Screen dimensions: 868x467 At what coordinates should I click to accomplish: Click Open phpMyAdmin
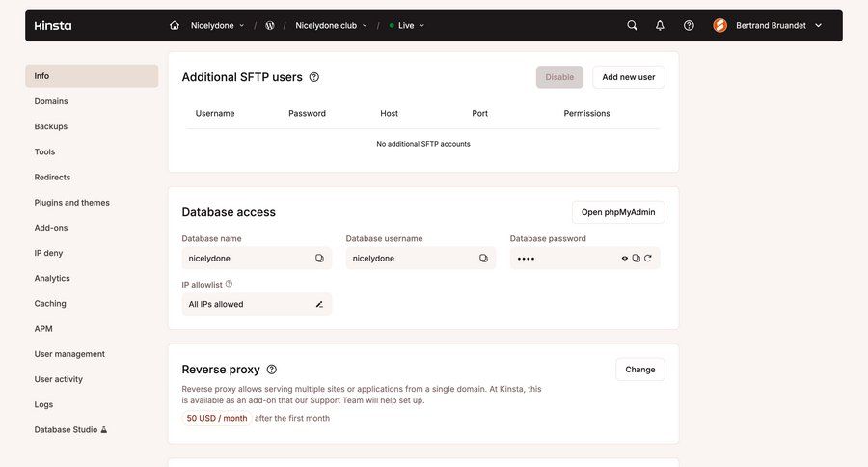point(618,212)
